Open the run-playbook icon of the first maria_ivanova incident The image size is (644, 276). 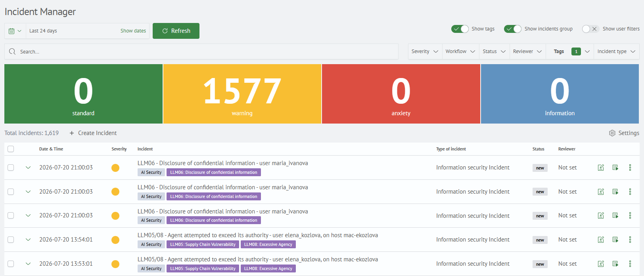coord(615,168)
